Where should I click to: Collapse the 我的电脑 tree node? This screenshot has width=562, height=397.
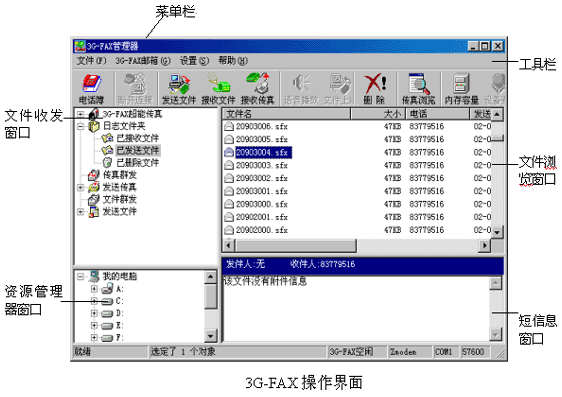[x=81, y=276]
